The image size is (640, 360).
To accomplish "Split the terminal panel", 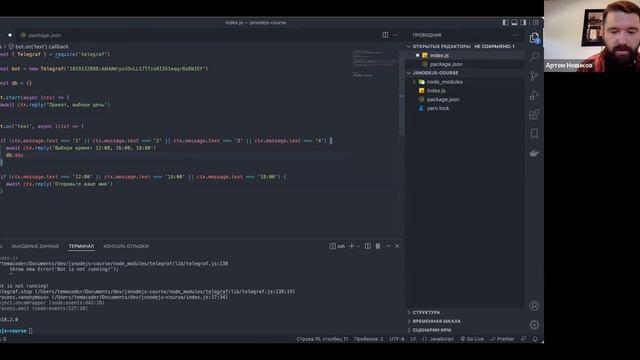I will click(368, 246).
